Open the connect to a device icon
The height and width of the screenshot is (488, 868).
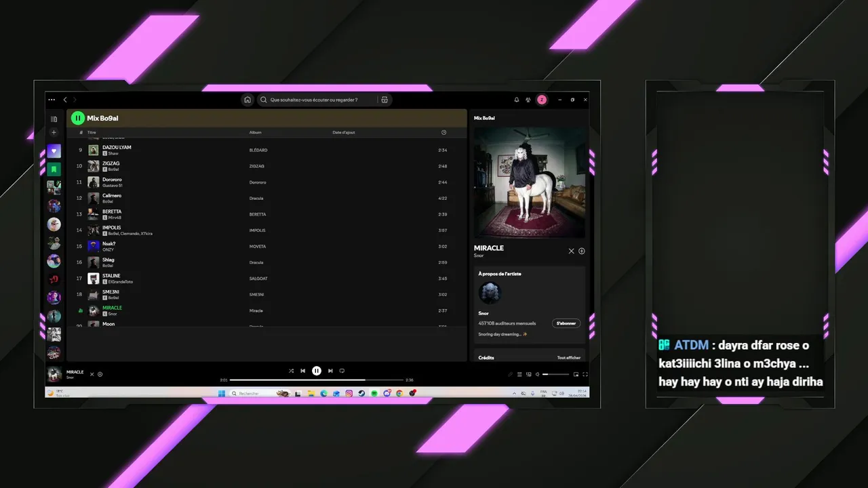click(528, 374)
